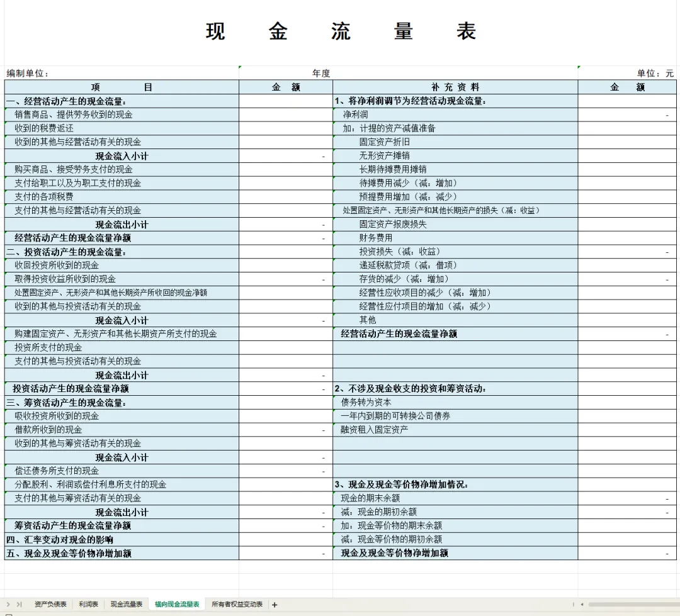Viewport: 680px width, 616px height.
Task: Select the 固定资产报废损失 cell
Action: (455, 225)
